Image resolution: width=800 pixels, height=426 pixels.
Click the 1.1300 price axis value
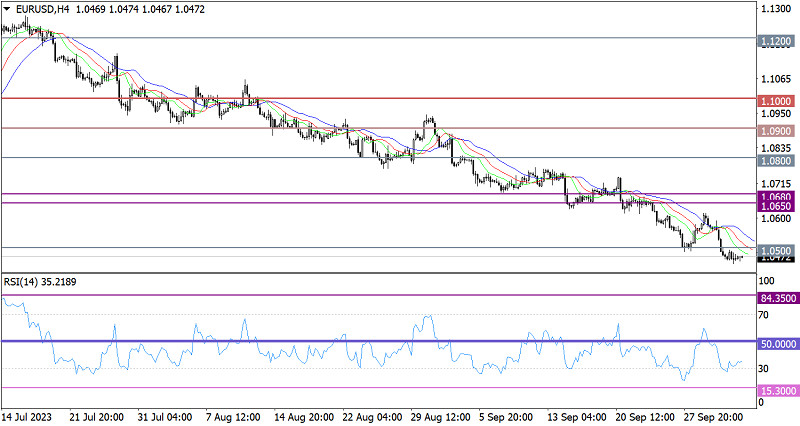pos(776,9)
